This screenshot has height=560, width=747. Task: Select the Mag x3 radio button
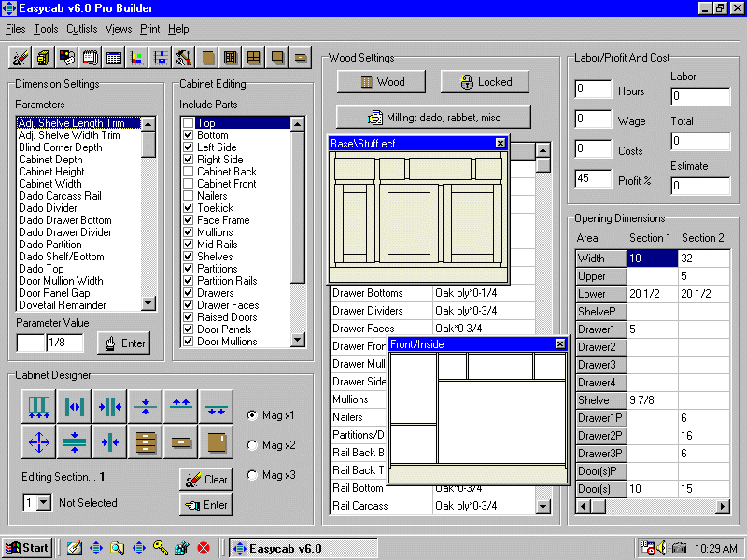[x=252, y=475]
